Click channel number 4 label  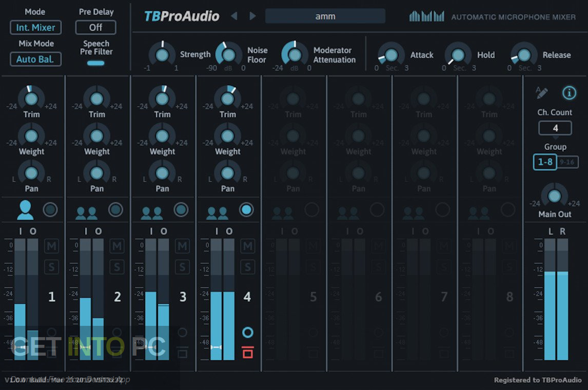tap(247, 297)
